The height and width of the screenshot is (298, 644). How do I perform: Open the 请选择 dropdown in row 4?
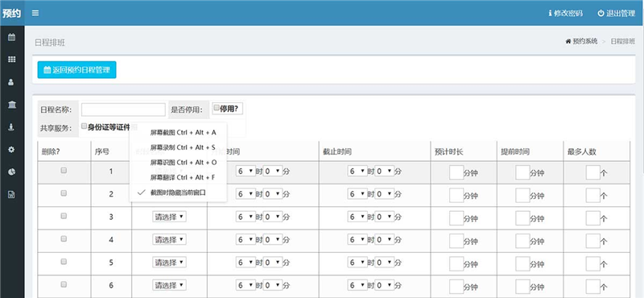tap(169, 239)
